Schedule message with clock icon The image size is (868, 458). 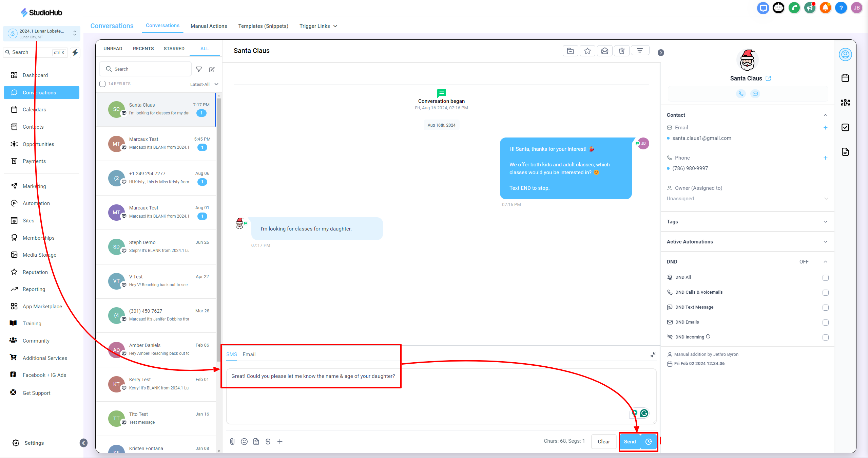pyautogui.click(x=649, y=441)
